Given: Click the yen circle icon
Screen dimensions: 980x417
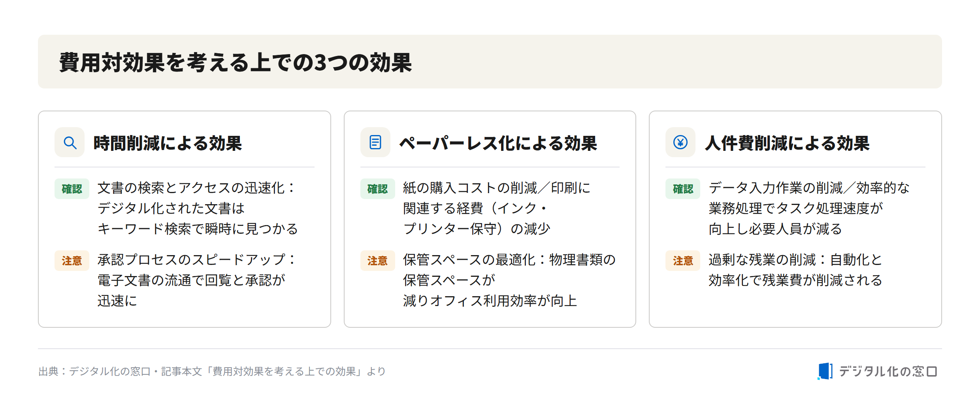Looking at the screenshot, I should (x=680, y=142).
